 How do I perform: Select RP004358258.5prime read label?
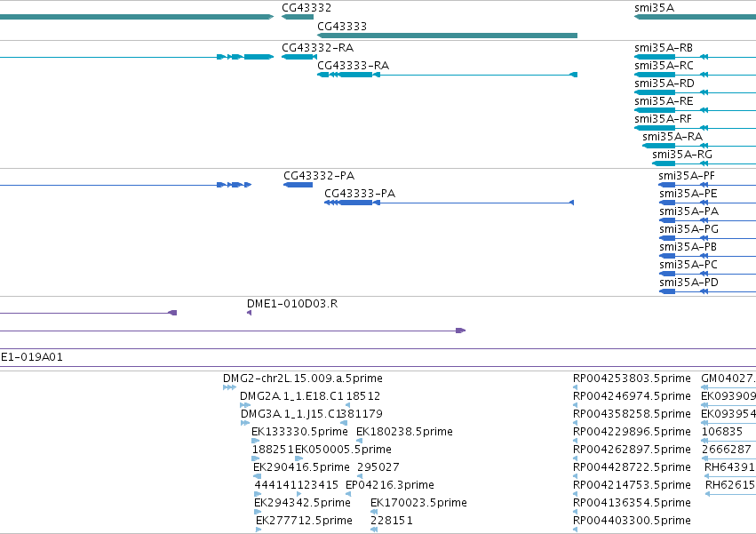coord(632,414)
